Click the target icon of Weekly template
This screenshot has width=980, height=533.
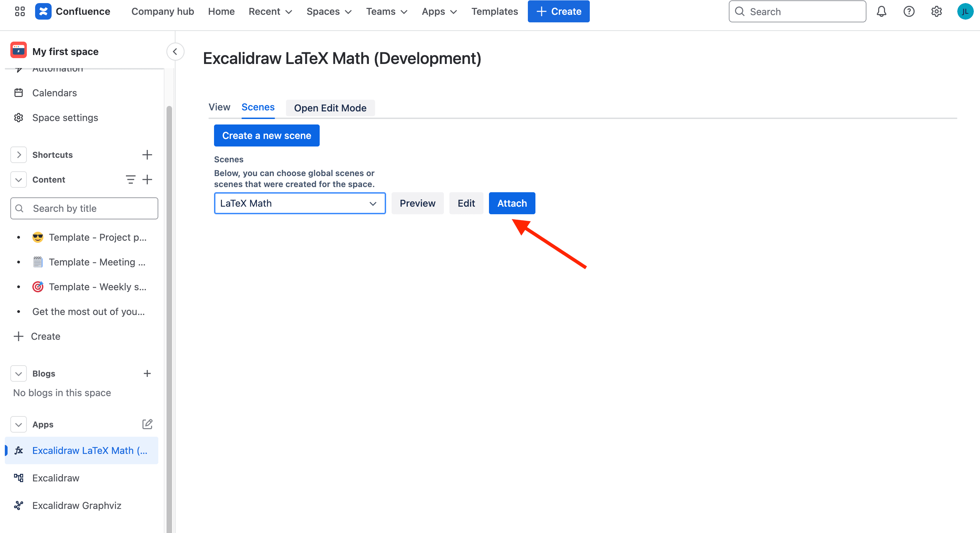[x=38, y=287]
